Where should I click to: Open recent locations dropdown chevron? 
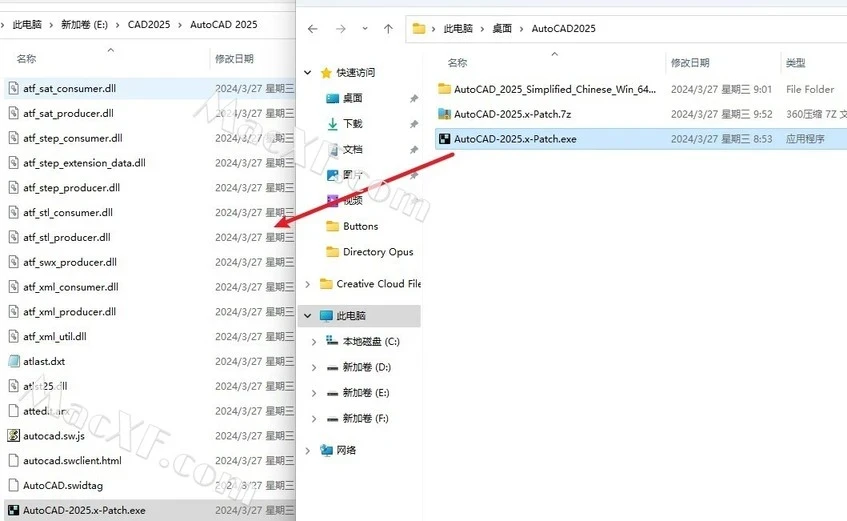click(x=365, y=29)
